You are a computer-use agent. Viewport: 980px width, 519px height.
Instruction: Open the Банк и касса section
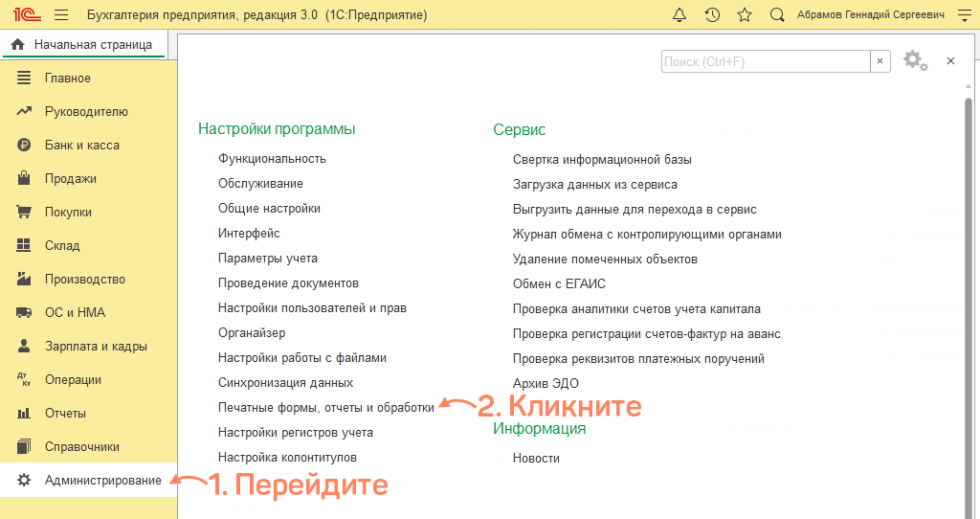click(88, 145)
